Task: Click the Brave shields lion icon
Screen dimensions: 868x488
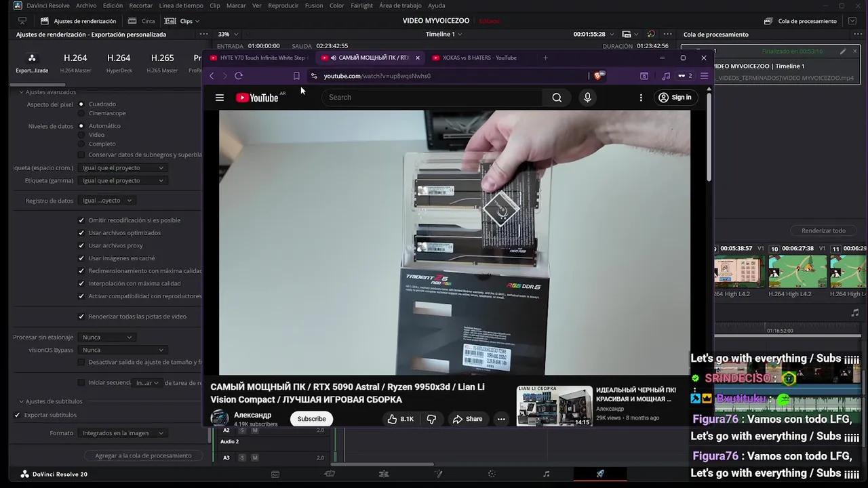Action: 599,76
